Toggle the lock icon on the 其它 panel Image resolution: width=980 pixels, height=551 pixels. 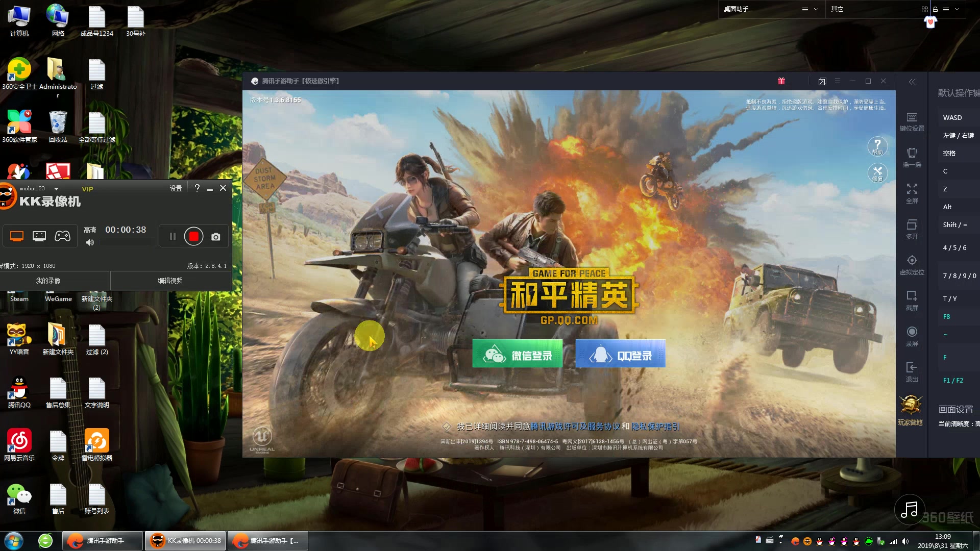935,9
